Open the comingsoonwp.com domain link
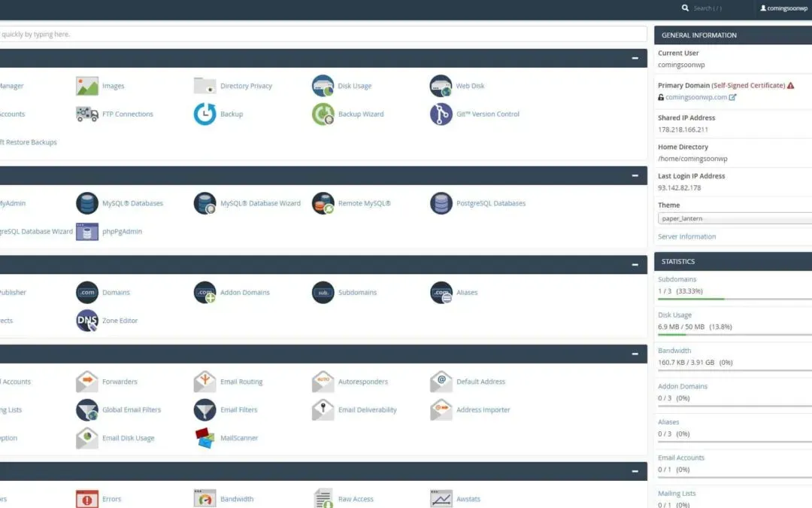Viewport: 812px width, 508px height. (696, 97)
